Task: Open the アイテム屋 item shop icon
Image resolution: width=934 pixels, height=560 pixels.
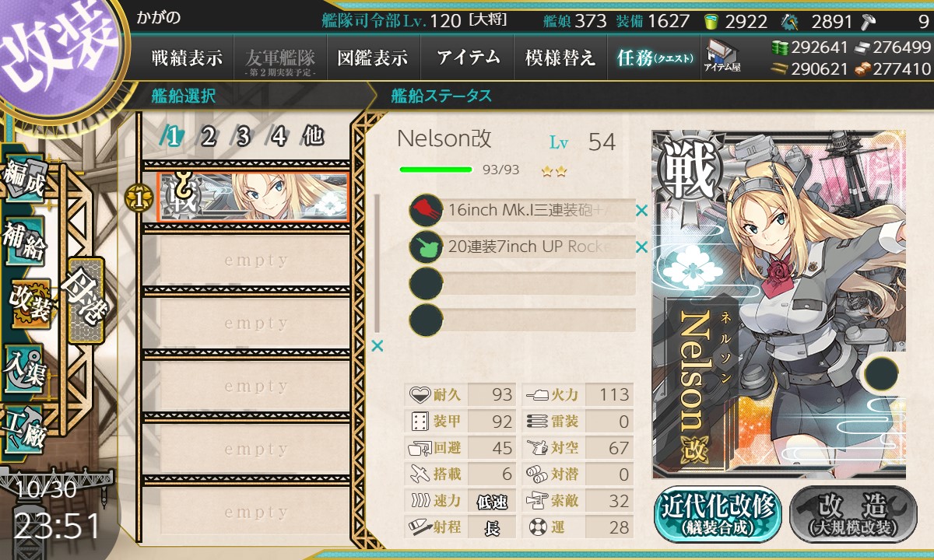Action: point(723,57)
